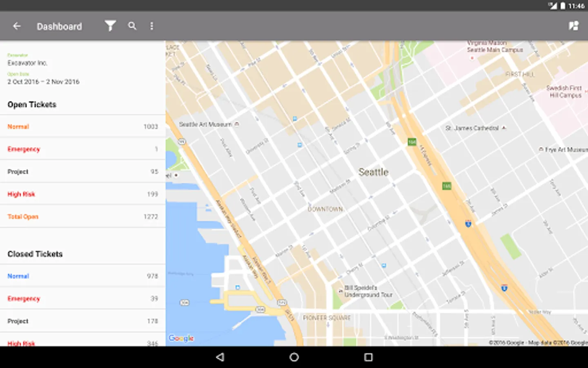Go back with the arrow icon
This screenshot has height=368, width=588.
click(17, 26)
